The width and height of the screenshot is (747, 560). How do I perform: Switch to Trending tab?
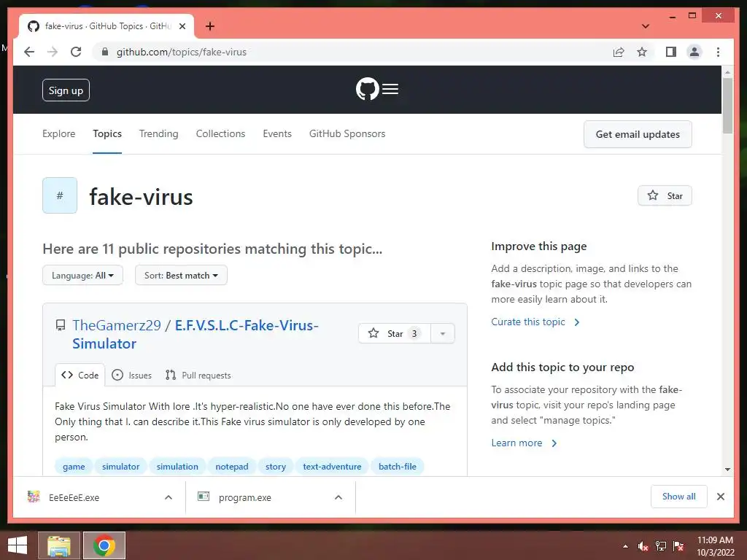[x=158, y=134]
